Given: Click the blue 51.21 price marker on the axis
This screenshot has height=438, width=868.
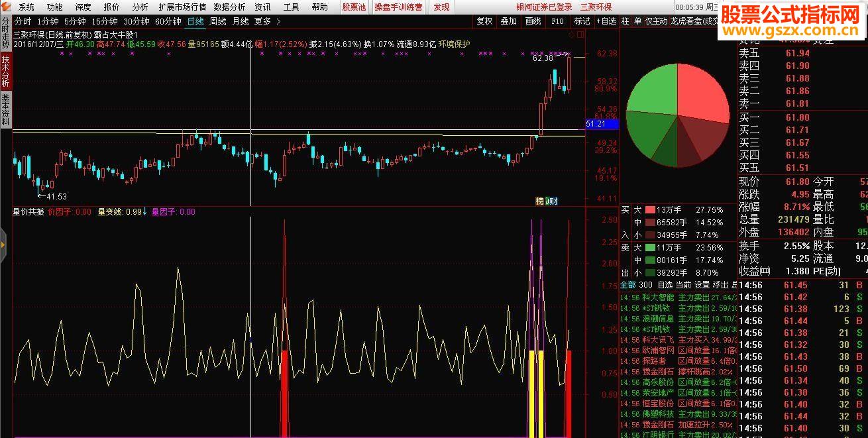Looking at the screenshot, I should [602, 124].
